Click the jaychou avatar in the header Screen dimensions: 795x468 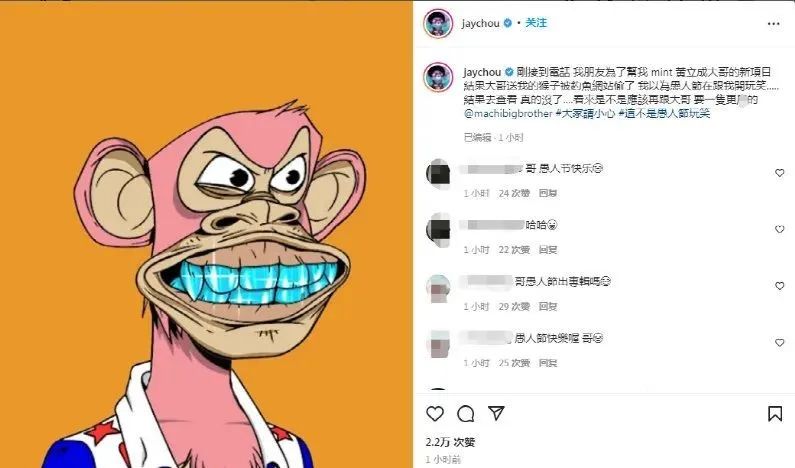tap(438, 23)
